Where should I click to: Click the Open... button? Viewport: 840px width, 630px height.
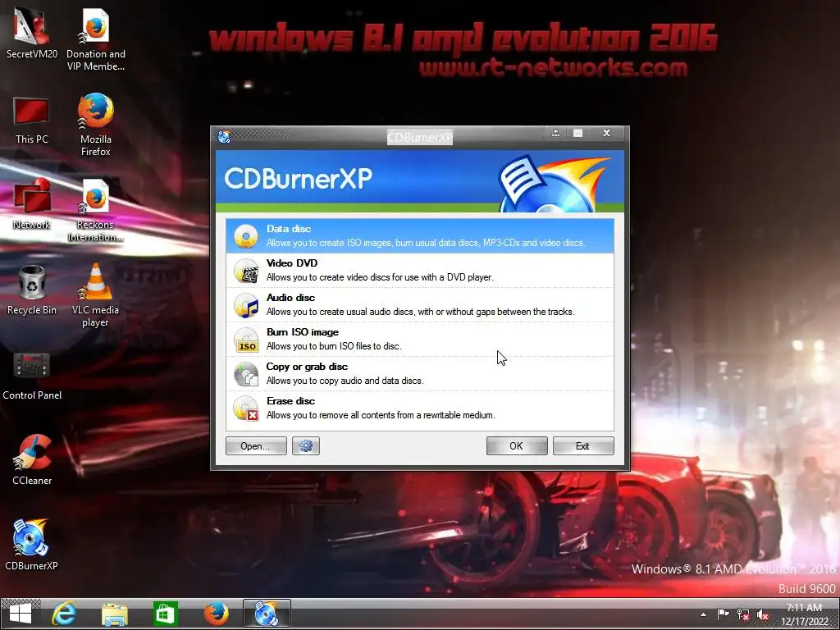(256, 445)
